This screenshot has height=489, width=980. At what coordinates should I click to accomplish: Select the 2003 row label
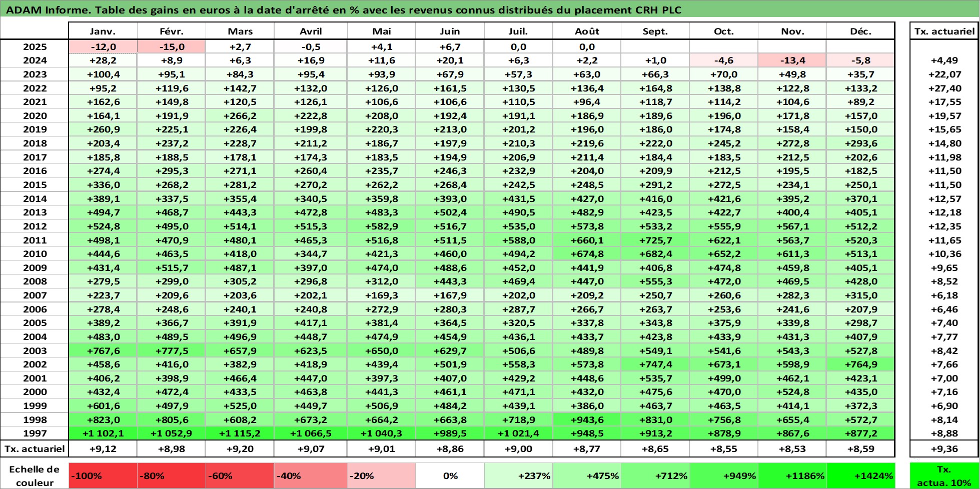tap(35, 350)
